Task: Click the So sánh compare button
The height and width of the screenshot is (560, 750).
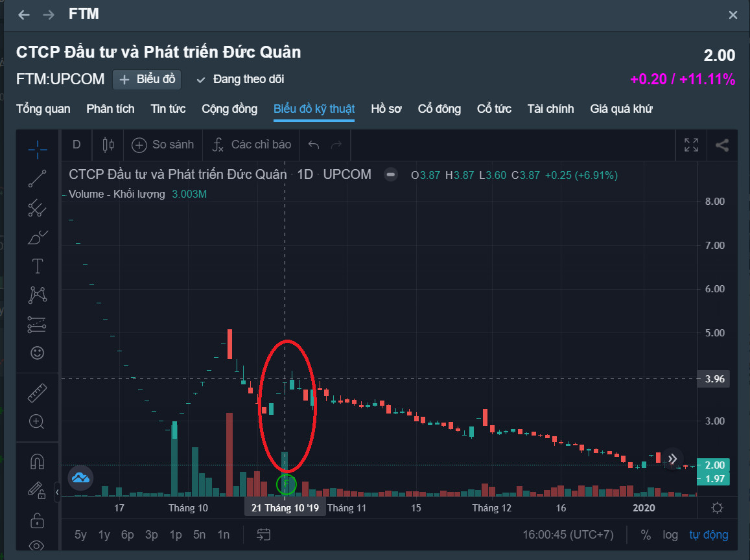Action: (x=163, y=145)
